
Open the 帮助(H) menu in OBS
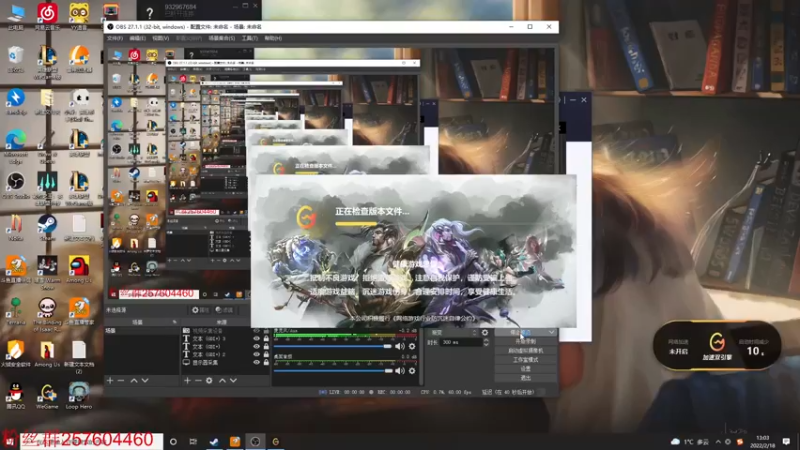273,38
